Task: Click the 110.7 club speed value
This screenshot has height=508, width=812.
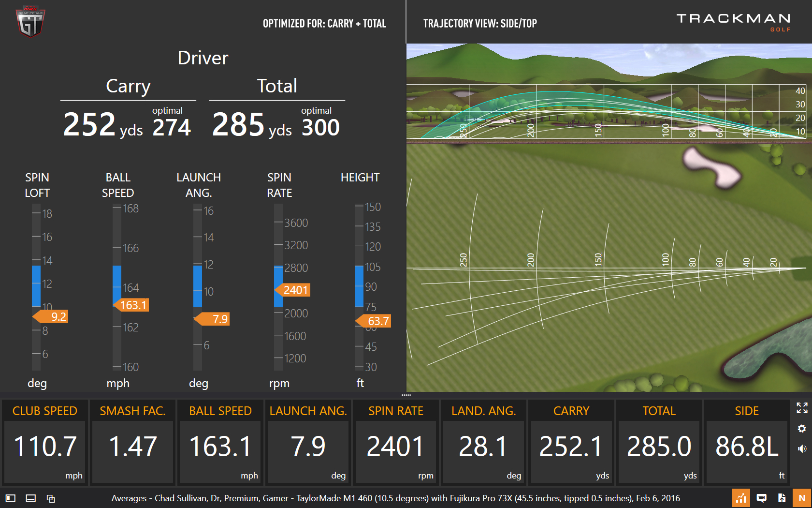Action: [45, 446]
